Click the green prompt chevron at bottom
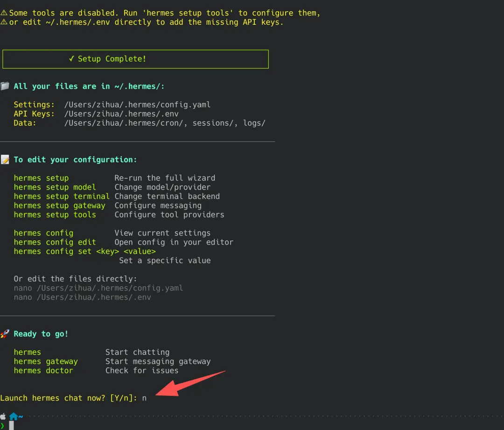Image resolution: width=504 pixels, height=430 pixels. pos(2,426)
